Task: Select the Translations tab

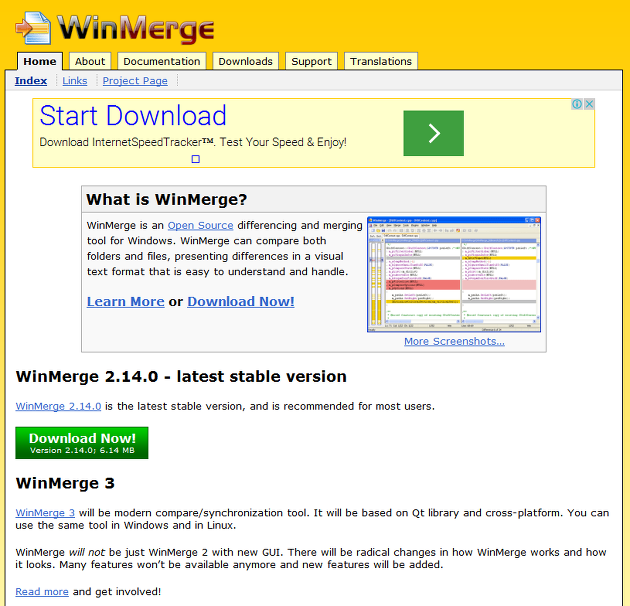Action: pos(381,61)
